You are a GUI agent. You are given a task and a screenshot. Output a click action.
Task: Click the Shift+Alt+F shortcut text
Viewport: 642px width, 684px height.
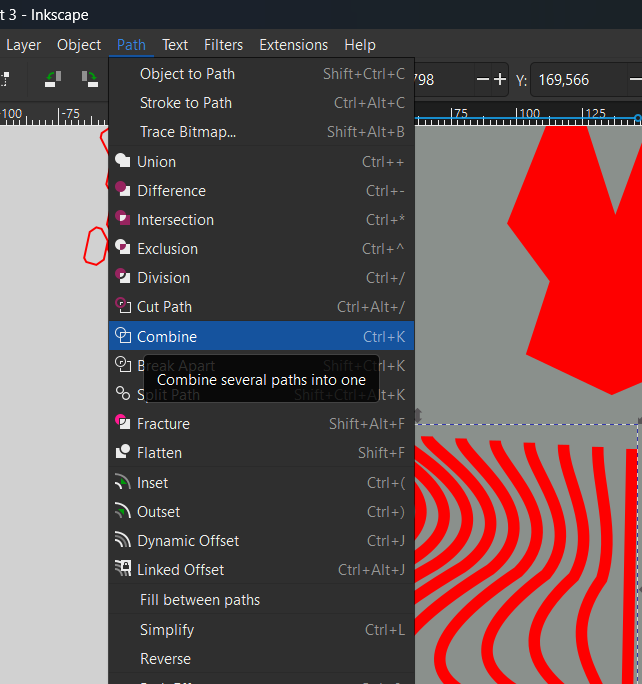point(367,424)
